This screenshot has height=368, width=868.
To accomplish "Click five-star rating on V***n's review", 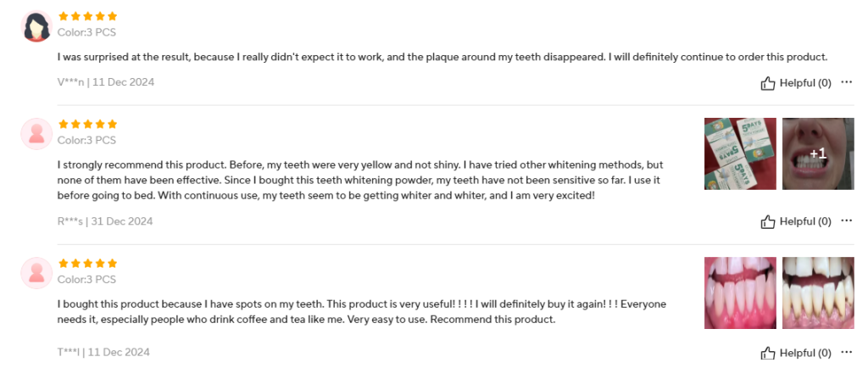I will (x=87, y=16).
